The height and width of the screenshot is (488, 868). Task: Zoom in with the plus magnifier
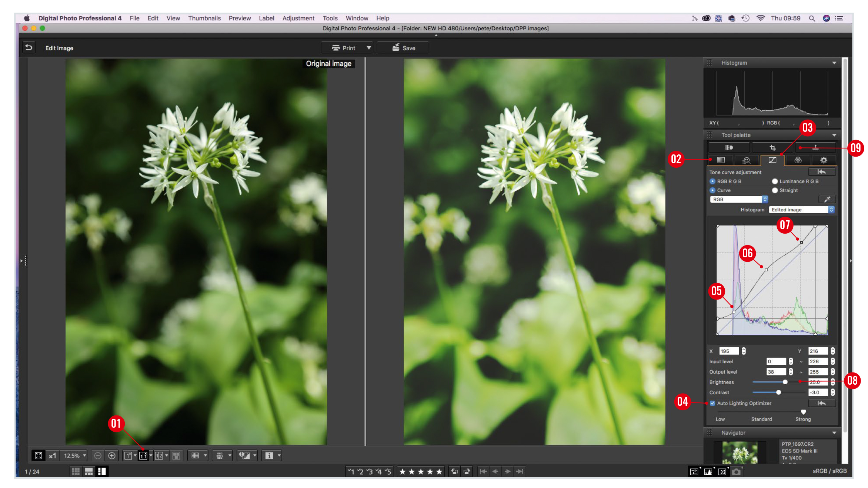(x=112, y=455)
